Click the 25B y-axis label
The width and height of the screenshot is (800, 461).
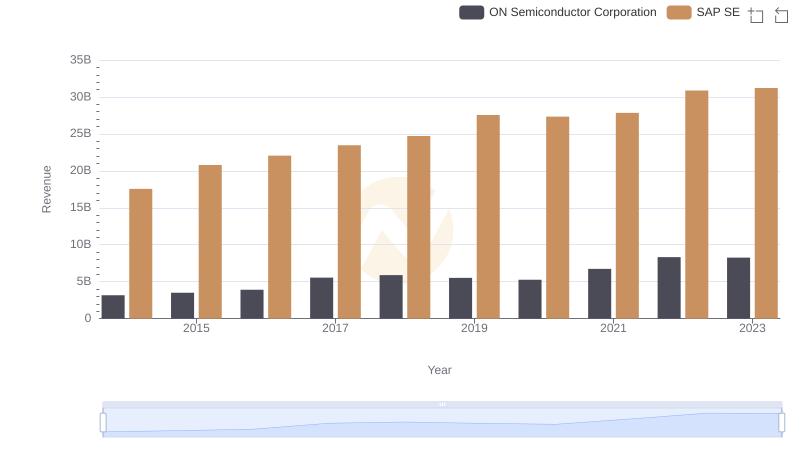(81, 134)
